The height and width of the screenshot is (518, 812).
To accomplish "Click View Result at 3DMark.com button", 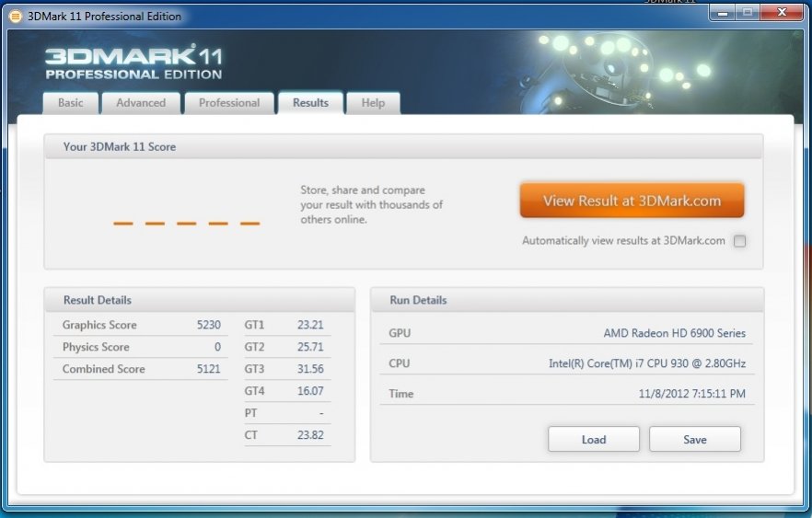I will pos(632,201).
